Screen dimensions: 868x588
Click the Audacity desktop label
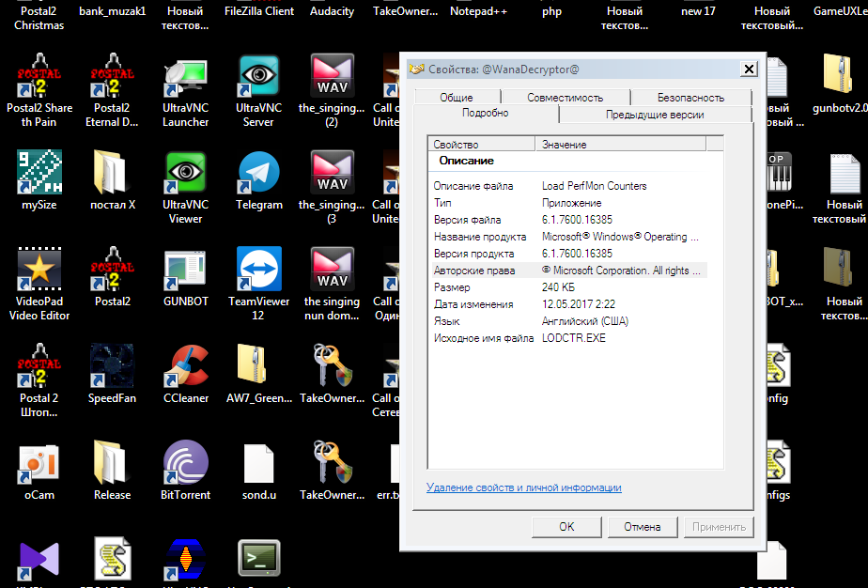(332, 11)
